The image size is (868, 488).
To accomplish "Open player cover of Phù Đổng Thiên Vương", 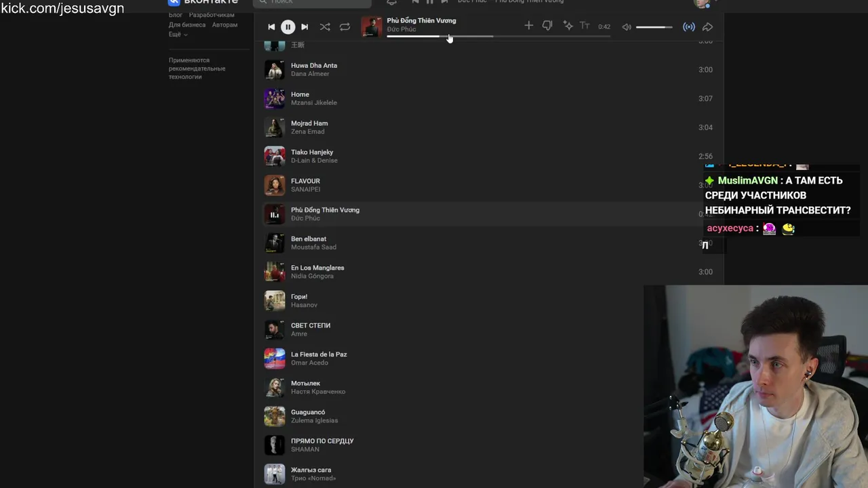I will [372, 26].
